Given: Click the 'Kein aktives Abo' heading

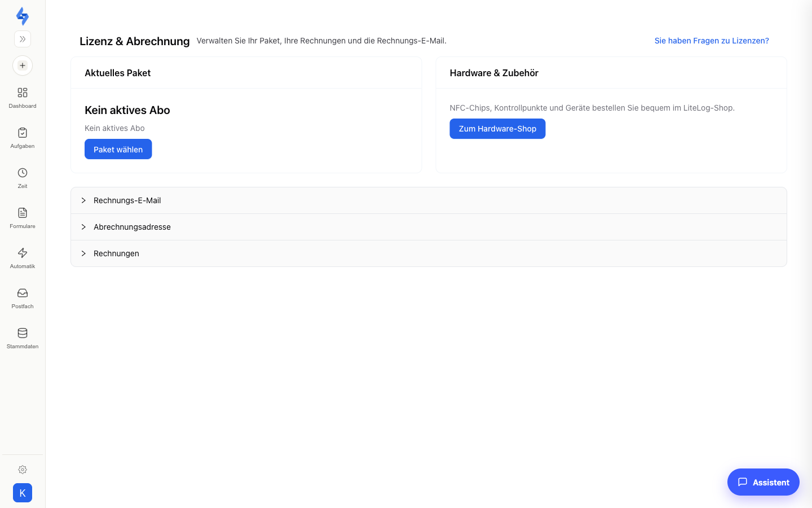Looking at the screenshot, I should 127,110.
